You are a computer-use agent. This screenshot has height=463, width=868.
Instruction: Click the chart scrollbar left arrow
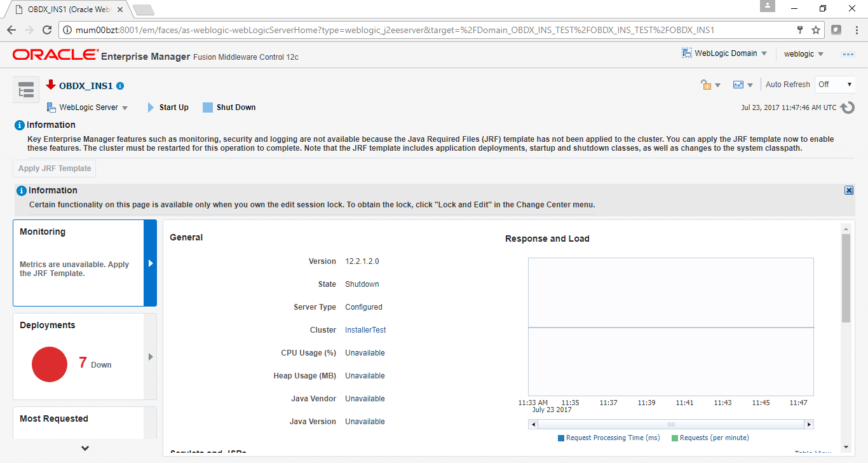pyautogui.click(x=532, y=424)
